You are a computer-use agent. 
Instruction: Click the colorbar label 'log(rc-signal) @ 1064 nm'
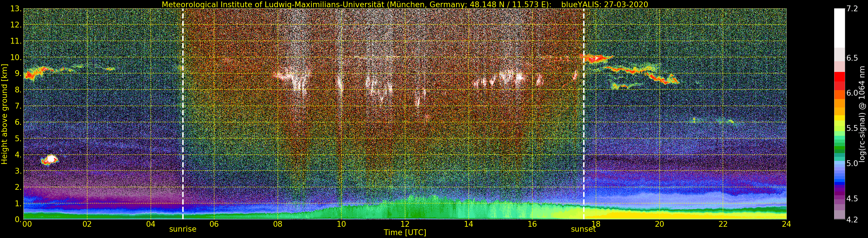pos(862,114)
